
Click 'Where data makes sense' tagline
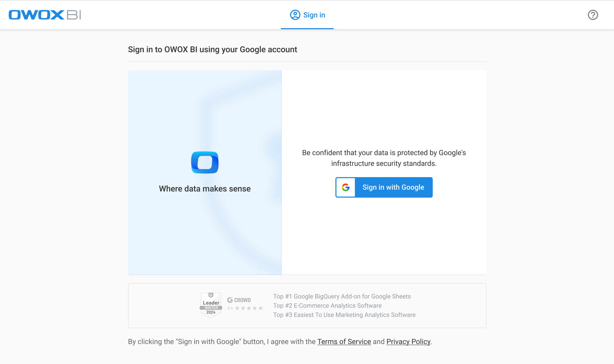[205, 189]
